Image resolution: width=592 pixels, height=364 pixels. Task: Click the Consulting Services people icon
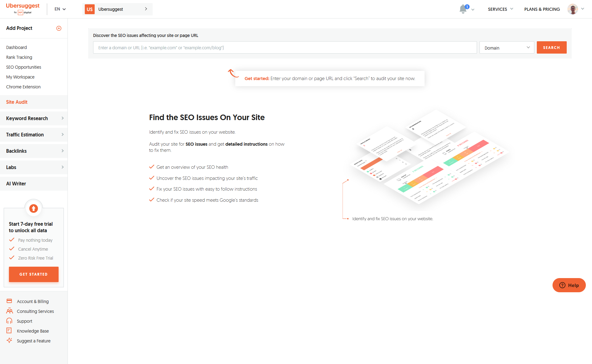10,311
